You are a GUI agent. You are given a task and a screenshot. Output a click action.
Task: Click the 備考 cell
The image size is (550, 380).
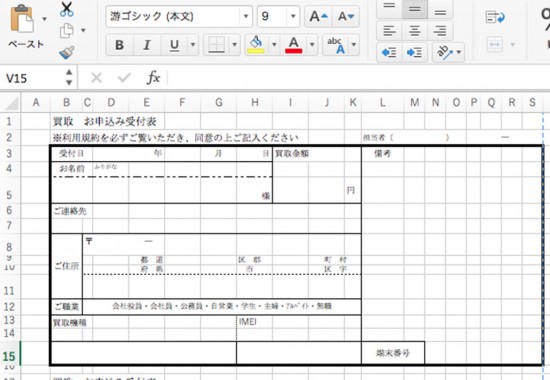tap(382, 154)
